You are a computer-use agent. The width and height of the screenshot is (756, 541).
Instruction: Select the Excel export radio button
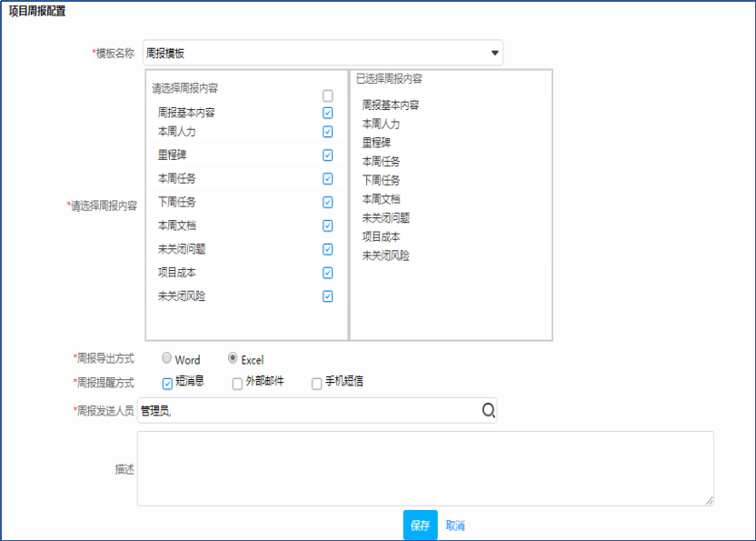pos(233,359)
